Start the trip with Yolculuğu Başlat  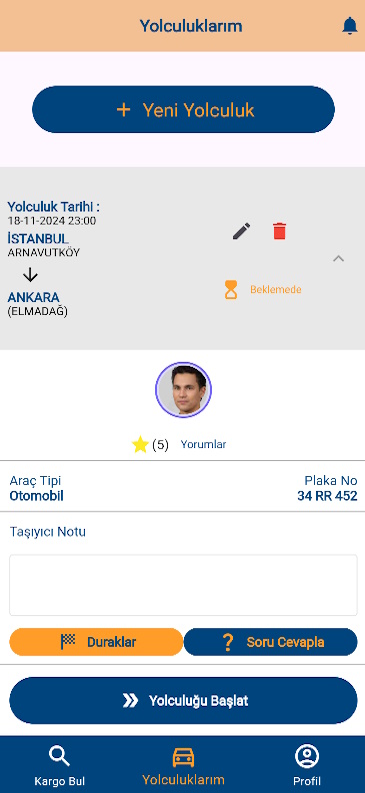tap(183, 700)
